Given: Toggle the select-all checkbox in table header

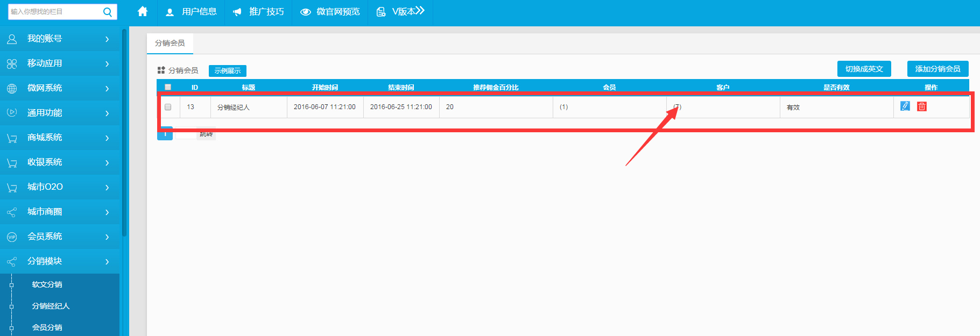Looking at the screenshot, I should click(x=168, y=87).
